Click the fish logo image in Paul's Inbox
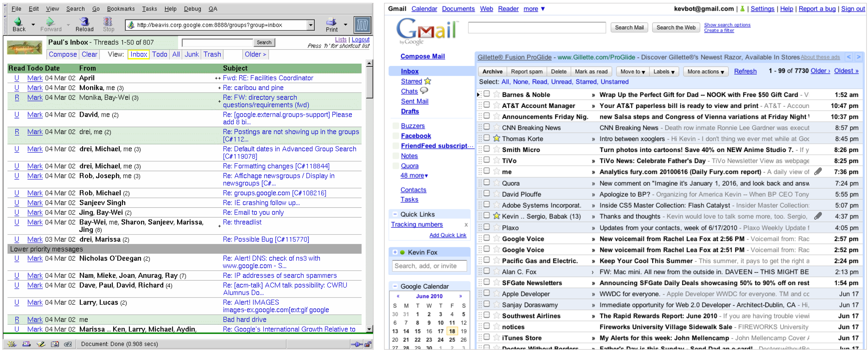The image size is (868, 353). [24, 48]
